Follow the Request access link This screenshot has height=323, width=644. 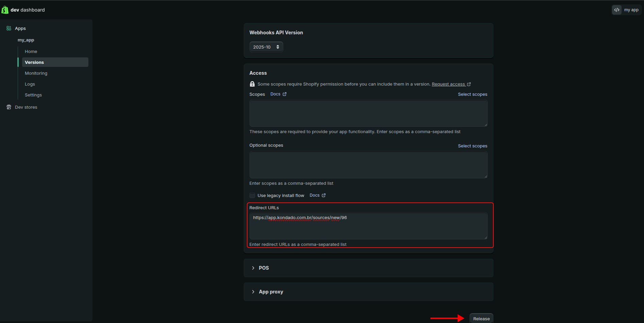click(x=448, y=84)
